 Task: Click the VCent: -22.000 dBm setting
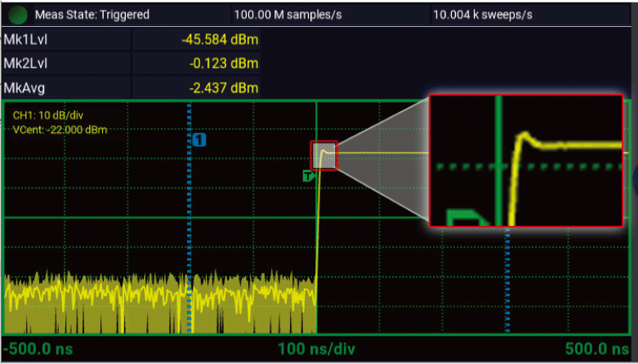60,129
